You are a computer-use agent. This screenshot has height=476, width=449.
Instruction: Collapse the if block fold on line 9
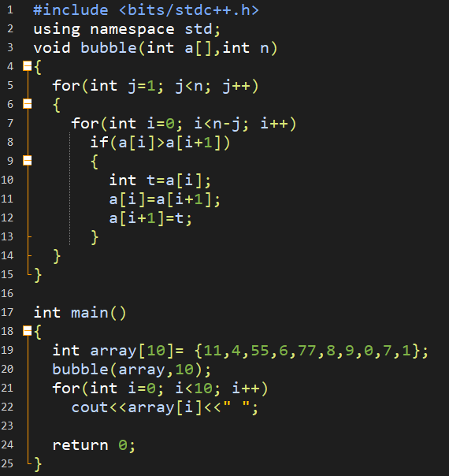point(28,160)
